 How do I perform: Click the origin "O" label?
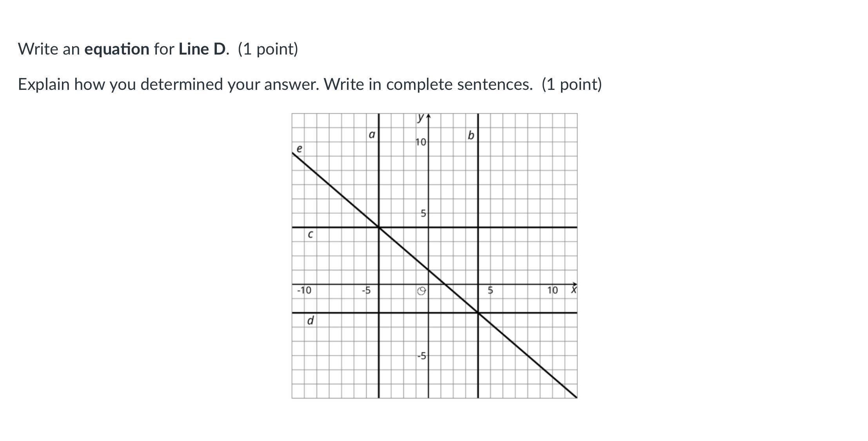pos(421,291)
